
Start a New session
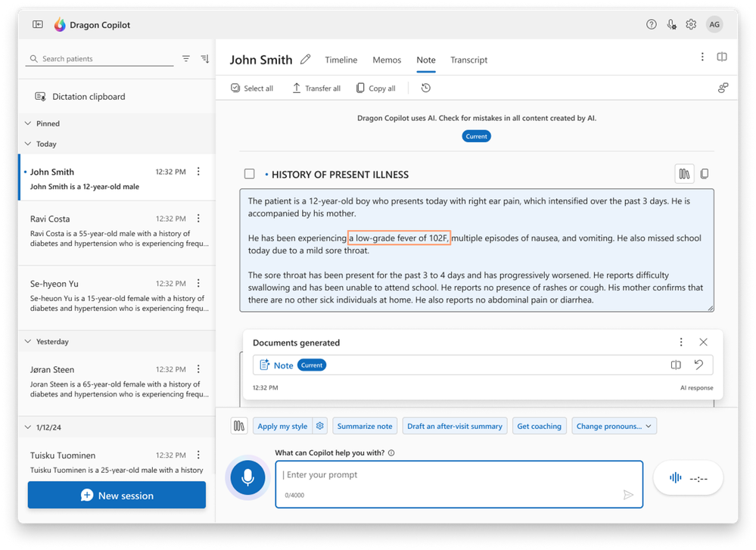[117, 495]
